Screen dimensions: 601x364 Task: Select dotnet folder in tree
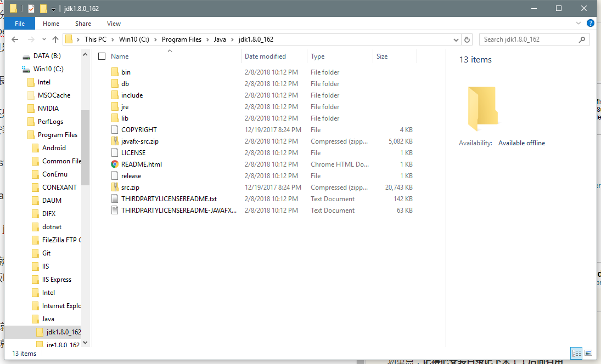(52, 226)
